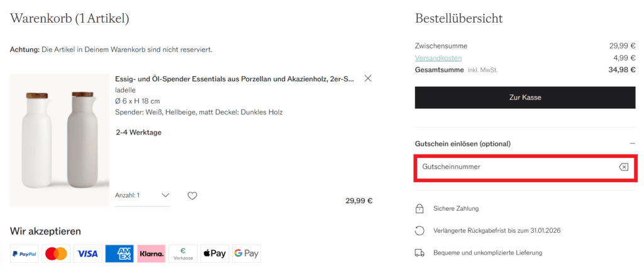Click the delivery truck icon
Screen dimensions: 644x271
click(x=419, y=253)
